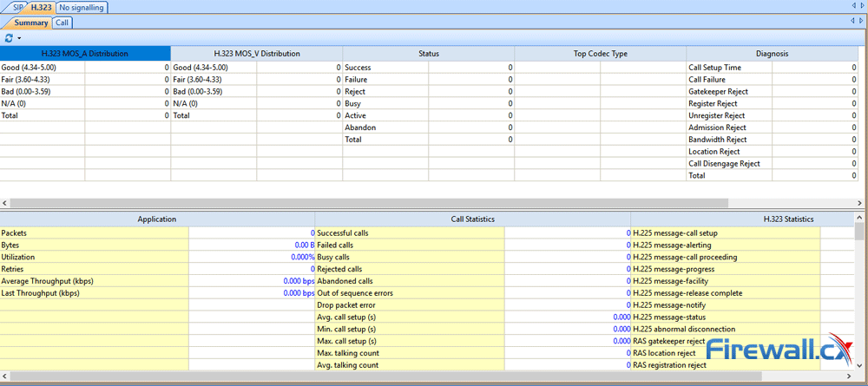Click the Application panel header
868x386 pixels.
coord(157,219)
